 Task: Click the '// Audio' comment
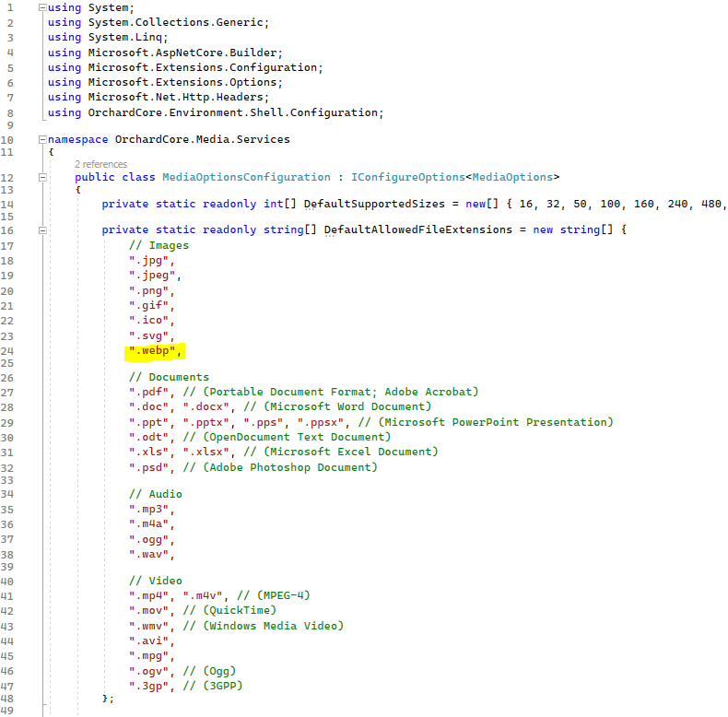click(156, 494)
